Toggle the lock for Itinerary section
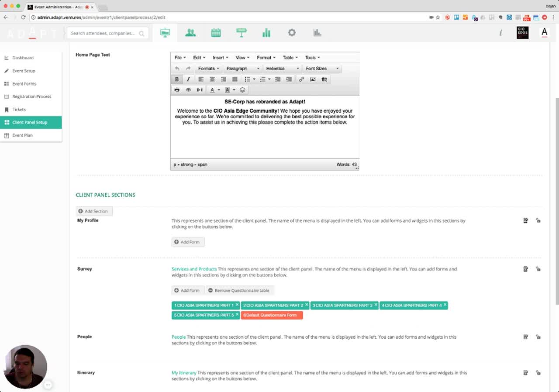Image resolution: width=559 pixels, height=392 pixels. click(538, 373)
